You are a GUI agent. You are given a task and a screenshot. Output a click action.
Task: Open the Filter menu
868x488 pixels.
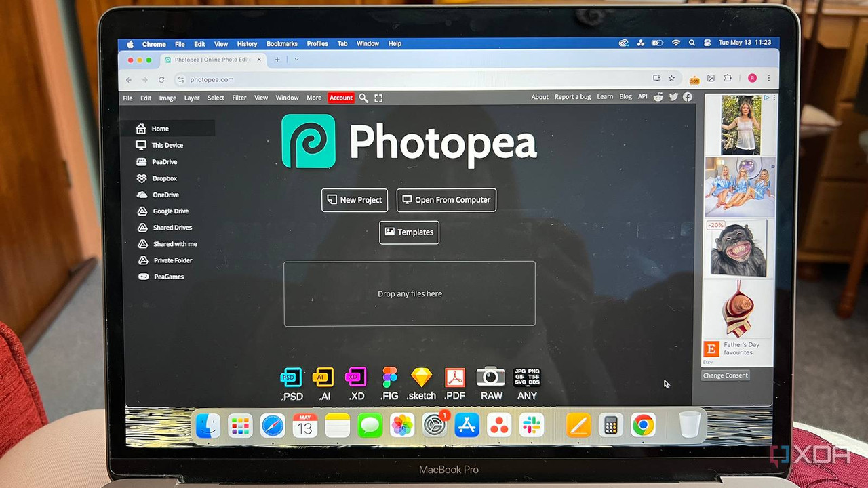coord(239,98)
